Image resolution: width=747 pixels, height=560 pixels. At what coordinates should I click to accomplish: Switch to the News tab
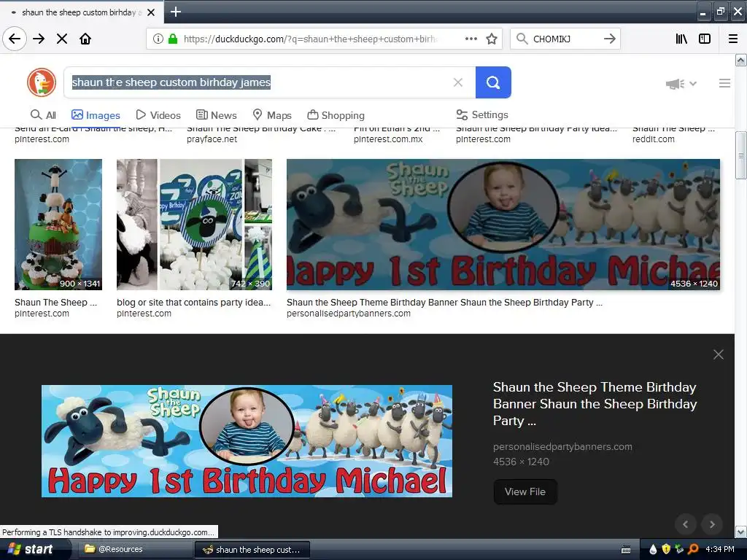click(x=217, y=114)
